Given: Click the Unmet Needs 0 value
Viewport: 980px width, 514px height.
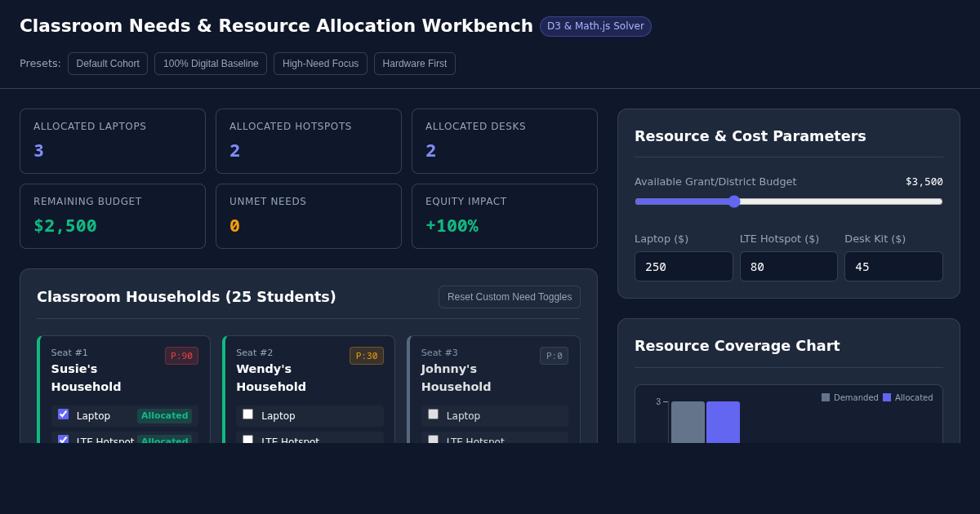Looking at the screenshot, I should [234, 226].
